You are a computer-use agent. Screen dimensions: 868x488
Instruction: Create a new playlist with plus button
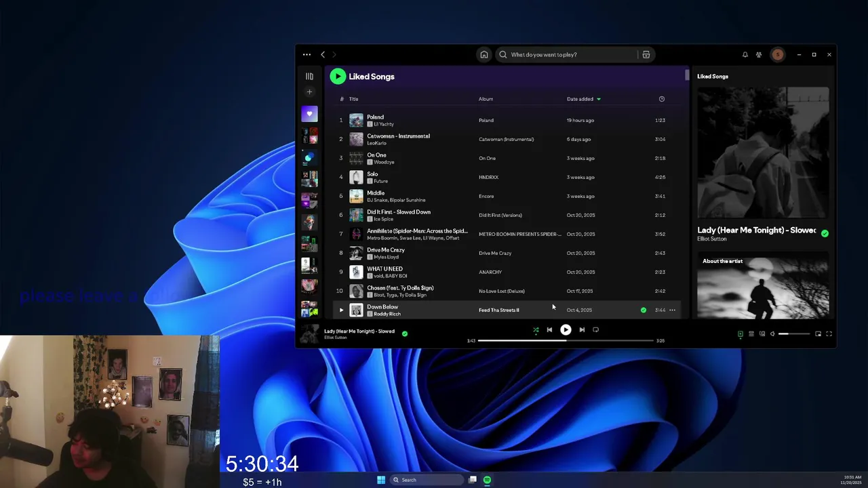click(309, 91)
